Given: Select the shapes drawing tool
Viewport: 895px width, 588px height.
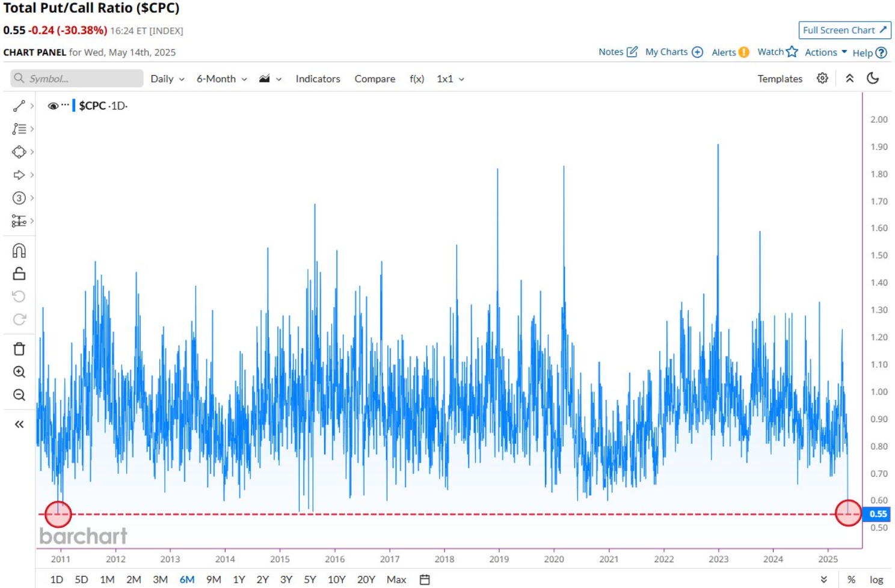Looking at the screenshot, I should coord(19,152).
